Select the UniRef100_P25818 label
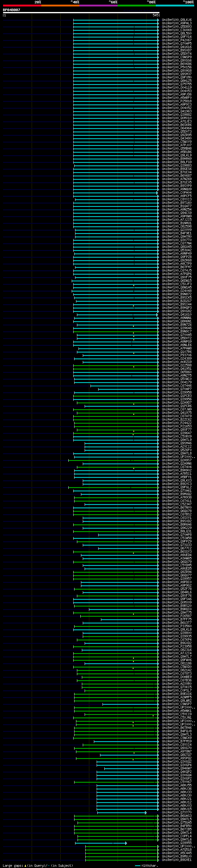Image resolution: width=197 pixels, height=868 pixels. click(176, 101)
